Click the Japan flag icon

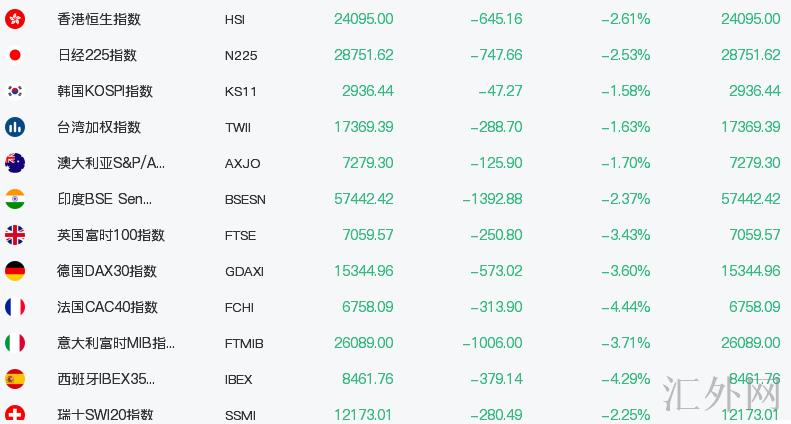coord(15,55)
